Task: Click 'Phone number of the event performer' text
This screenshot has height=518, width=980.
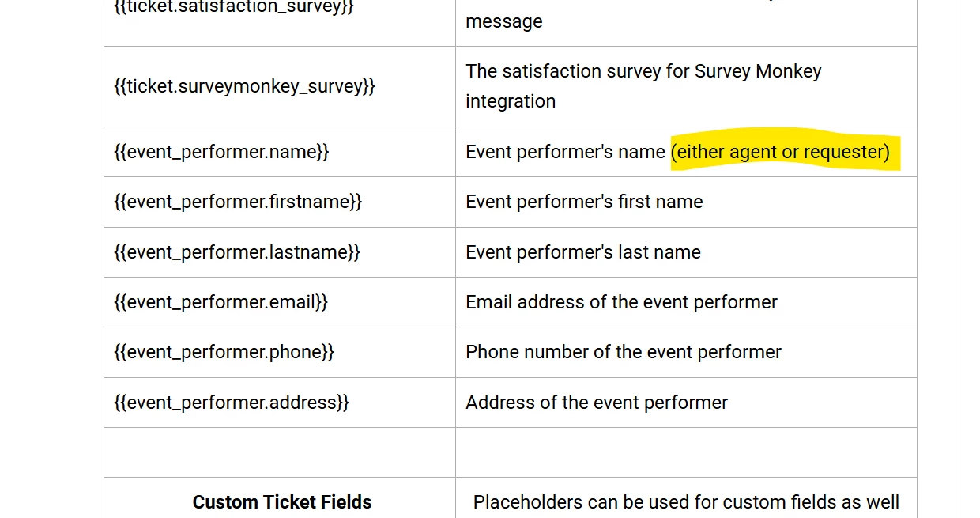Action: [624, 352]
